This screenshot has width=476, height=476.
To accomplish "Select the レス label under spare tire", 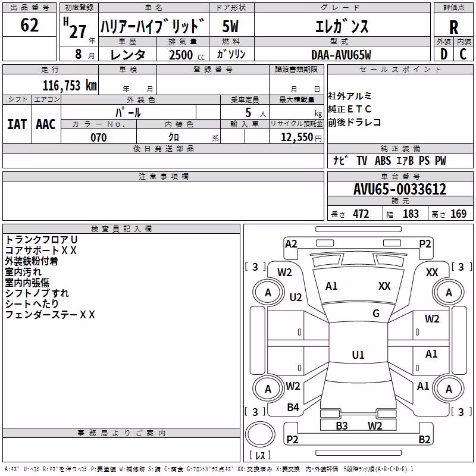I will click(260, 455).
